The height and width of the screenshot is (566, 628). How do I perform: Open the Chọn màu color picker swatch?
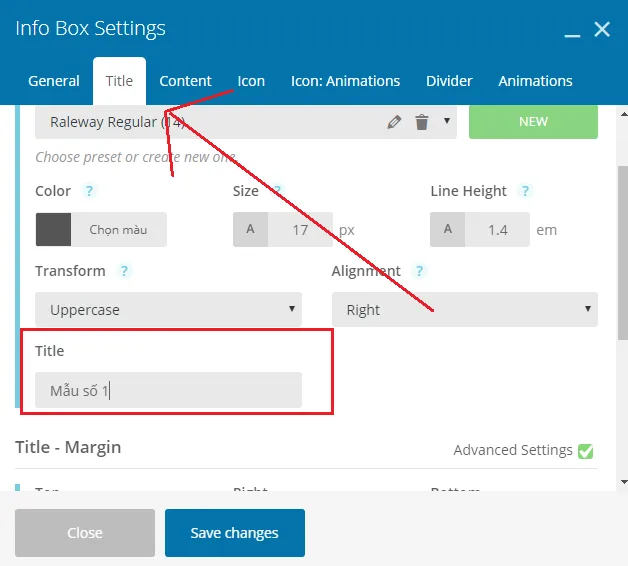[x=101, y=230]
